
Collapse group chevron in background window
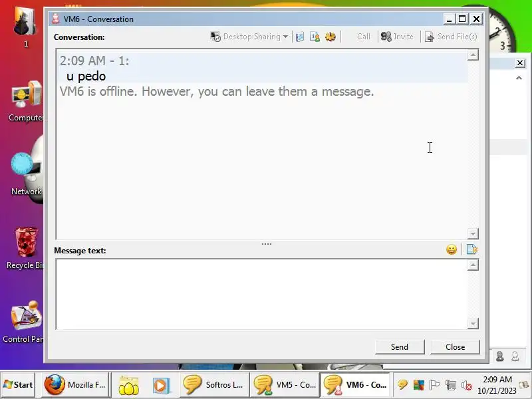(519, 78)
